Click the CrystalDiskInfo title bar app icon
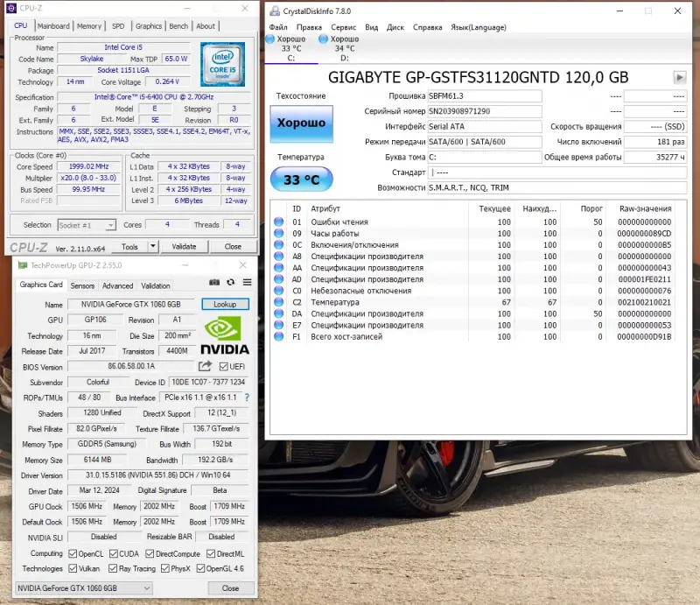 click(275, 11)
